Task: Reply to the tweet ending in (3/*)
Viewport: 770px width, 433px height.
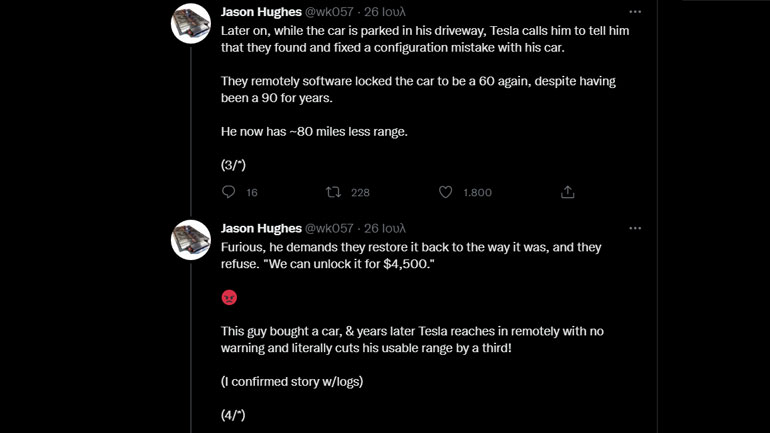Action: (229, 192)
